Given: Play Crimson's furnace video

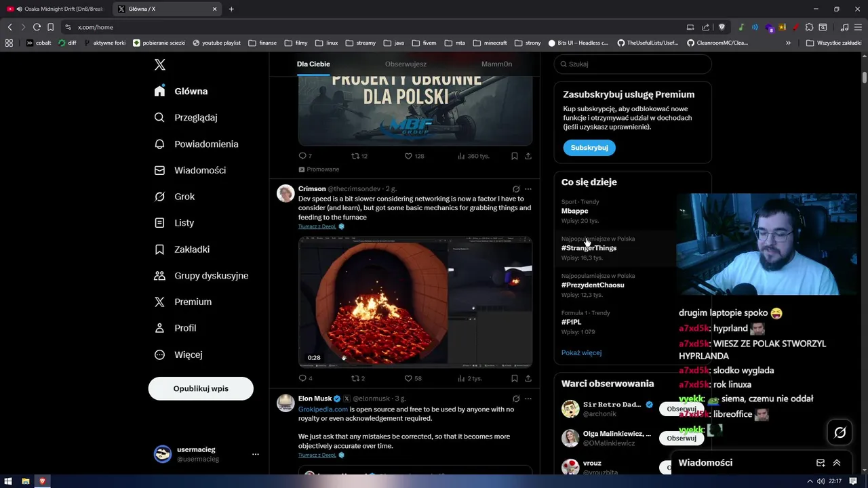Looking at the screenshot, I should [415, 302].
